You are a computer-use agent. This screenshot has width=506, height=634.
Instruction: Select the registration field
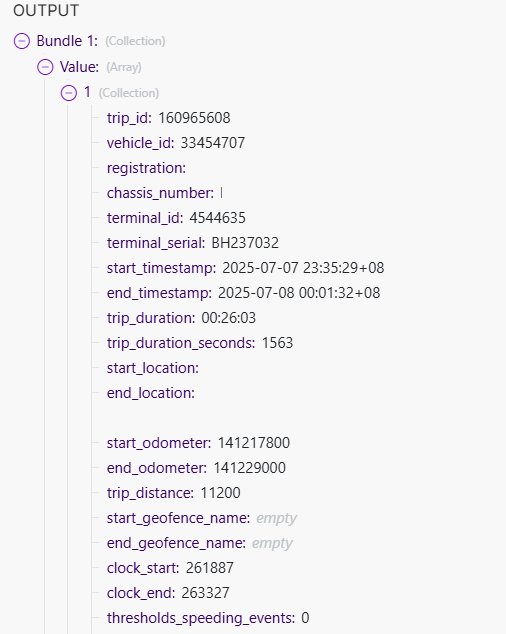click(146, 168)
